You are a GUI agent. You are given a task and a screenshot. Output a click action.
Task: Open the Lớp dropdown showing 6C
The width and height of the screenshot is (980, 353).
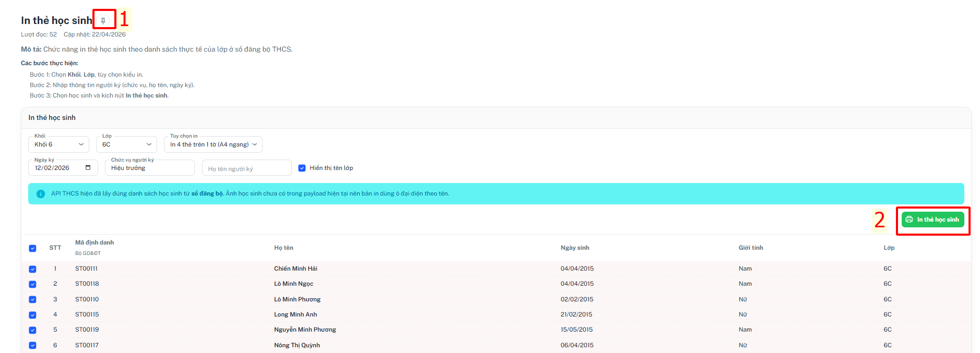(126, 144)
